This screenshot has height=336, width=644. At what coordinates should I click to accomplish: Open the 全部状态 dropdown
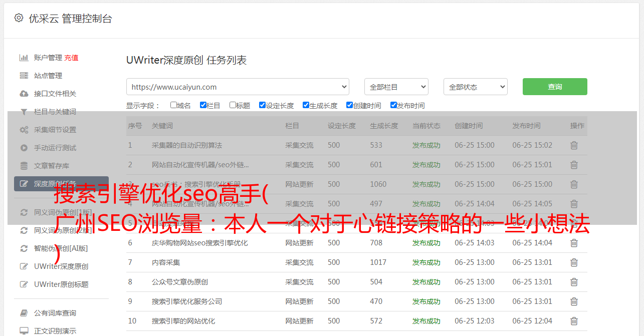(476, 87)
